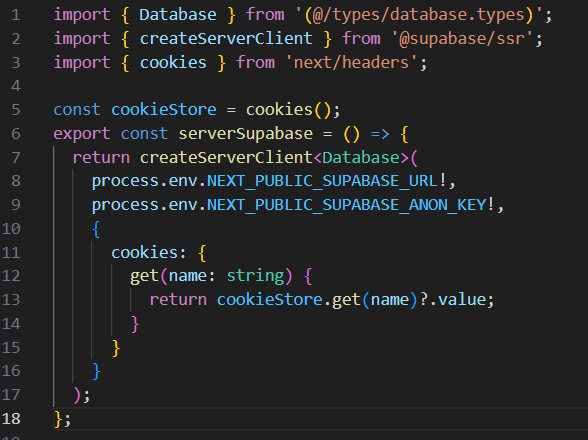Viewport: 588px width, 440px height.
Task: Click the arrow '=>' on line 6
Action: click(x=380, y=134)
